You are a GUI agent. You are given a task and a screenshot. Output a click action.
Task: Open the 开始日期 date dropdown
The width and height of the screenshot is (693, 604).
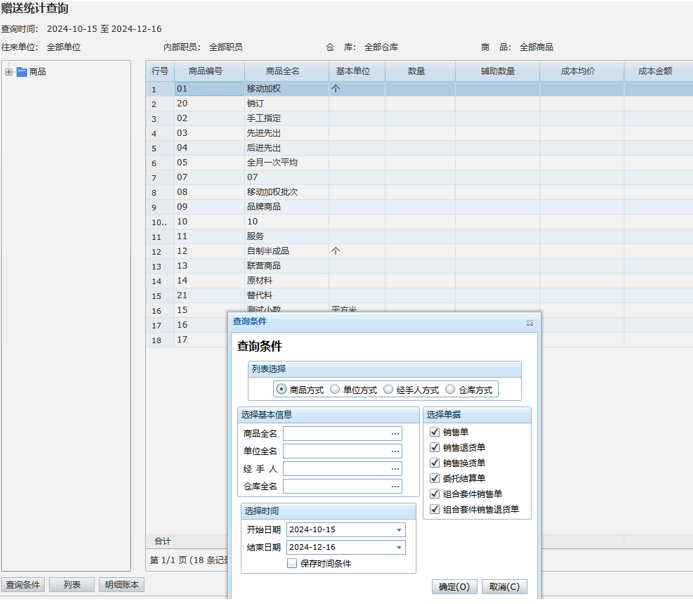399,530
